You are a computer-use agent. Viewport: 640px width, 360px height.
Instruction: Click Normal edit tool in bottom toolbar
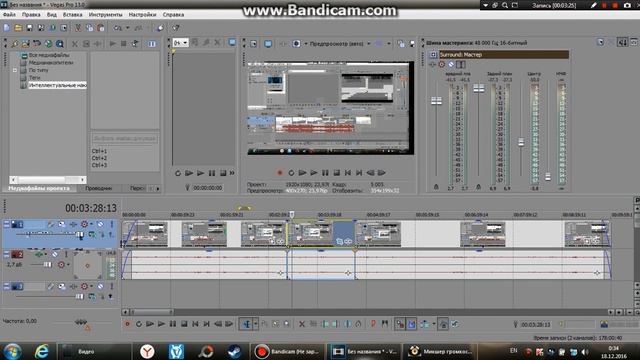(247, 324)
